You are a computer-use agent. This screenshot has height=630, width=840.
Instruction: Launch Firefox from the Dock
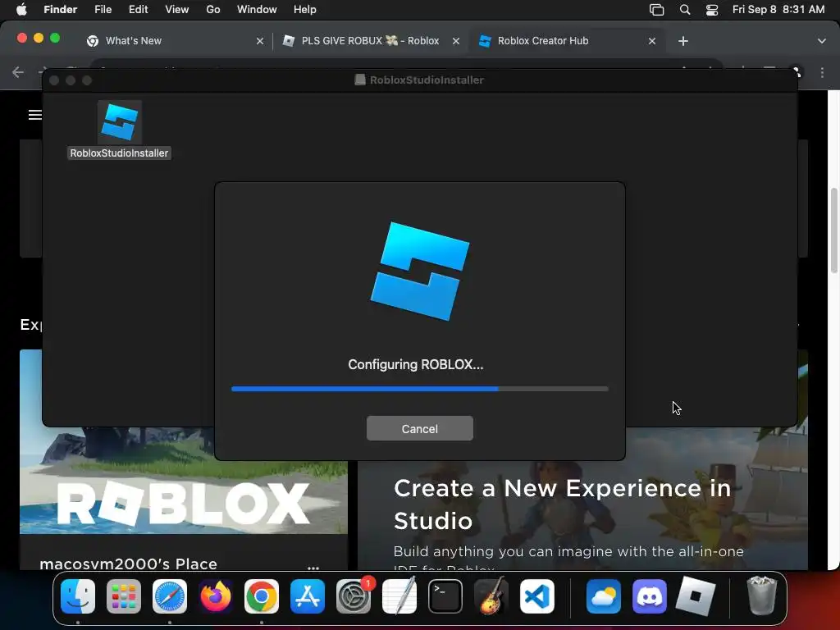point(216,596)
